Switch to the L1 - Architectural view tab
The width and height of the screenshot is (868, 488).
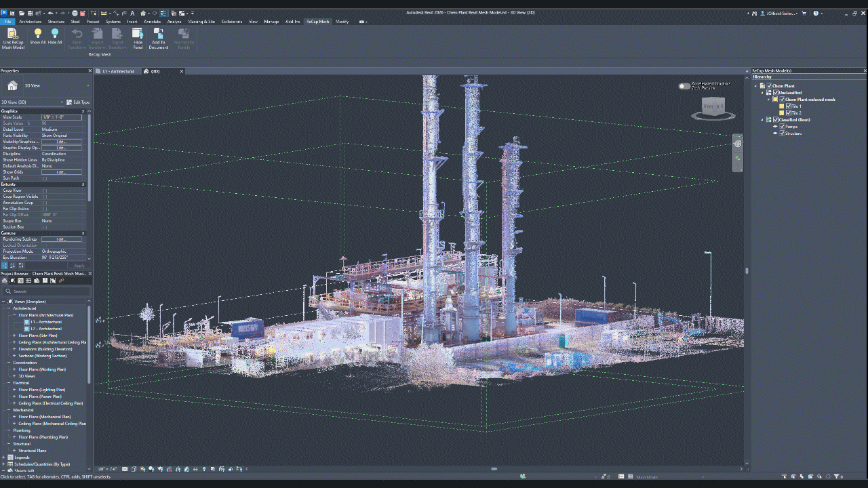pos(118,71)
